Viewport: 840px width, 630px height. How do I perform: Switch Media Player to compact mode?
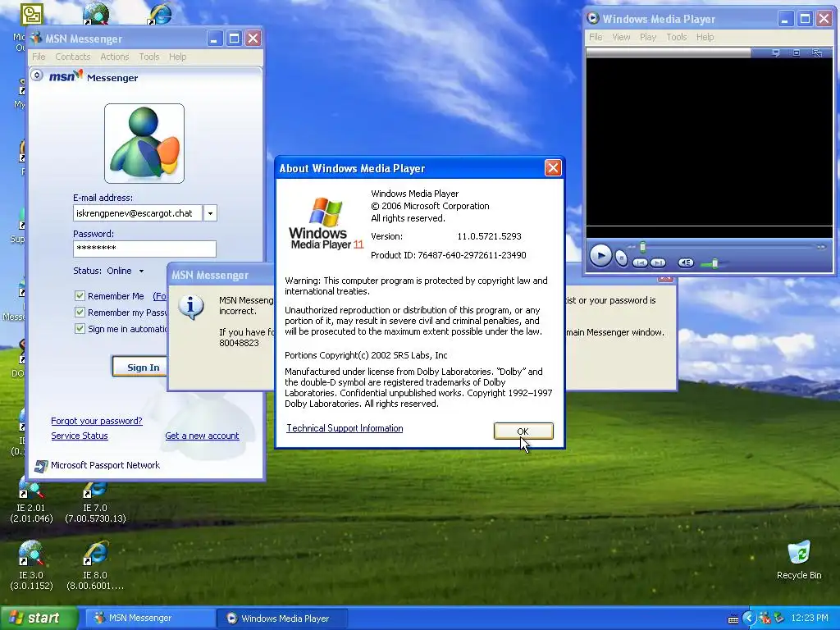point(817,52)
